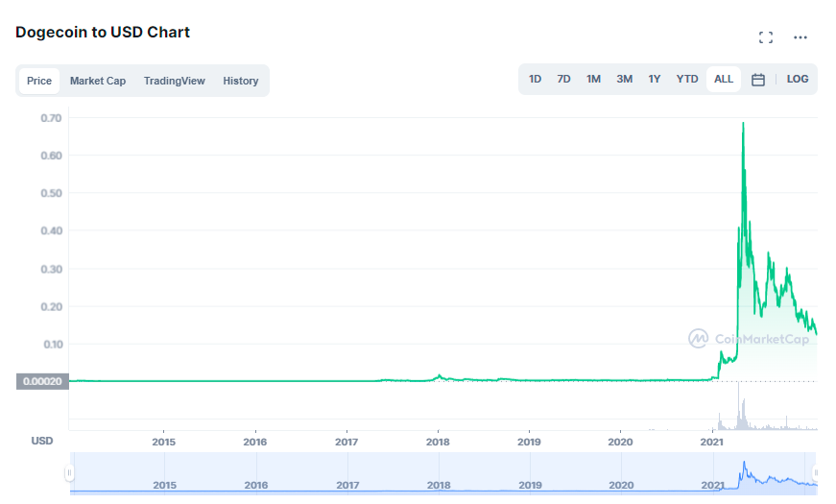Set chart range to 1M
836x504 pixels.
(x=593, y=79)
